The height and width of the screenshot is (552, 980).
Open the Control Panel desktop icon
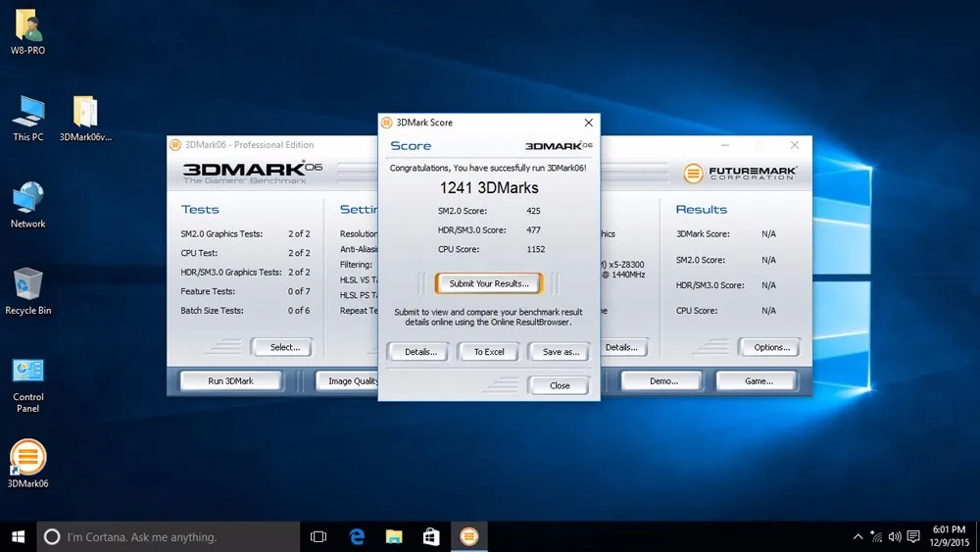(x=27, y=385)
